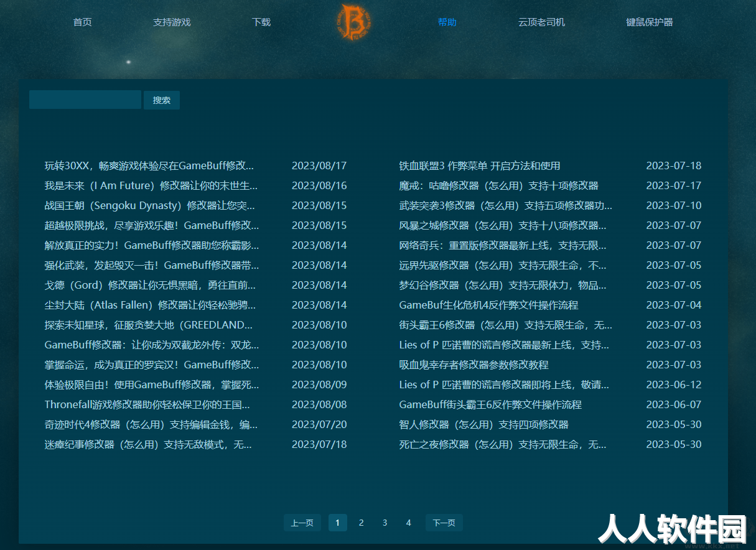This screenshot has height=550, width=756.
Task: Click the date 2023/08/16
Action: tap(319, 185)
